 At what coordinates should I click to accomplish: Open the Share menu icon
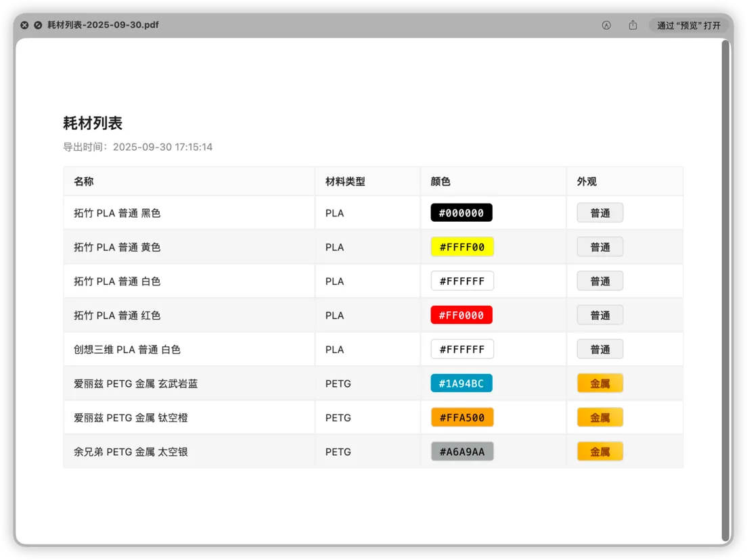633,25
